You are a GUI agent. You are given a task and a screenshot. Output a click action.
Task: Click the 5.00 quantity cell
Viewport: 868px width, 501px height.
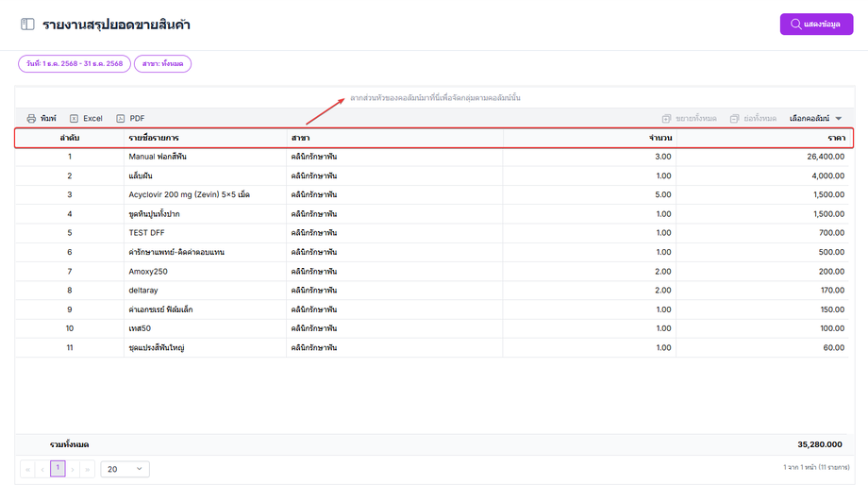(x=662, y=195)
